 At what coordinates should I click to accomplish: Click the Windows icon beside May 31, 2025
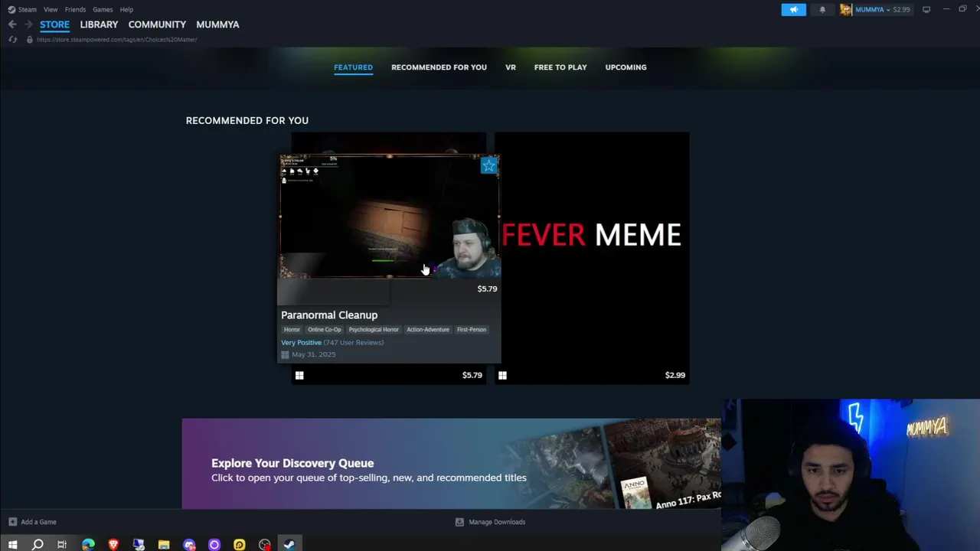(285, 354)
